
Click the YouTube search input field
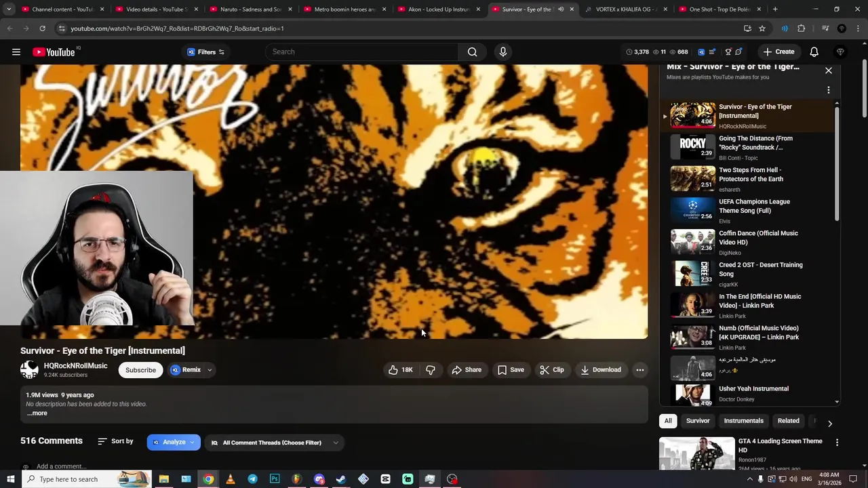click(363, 52)
